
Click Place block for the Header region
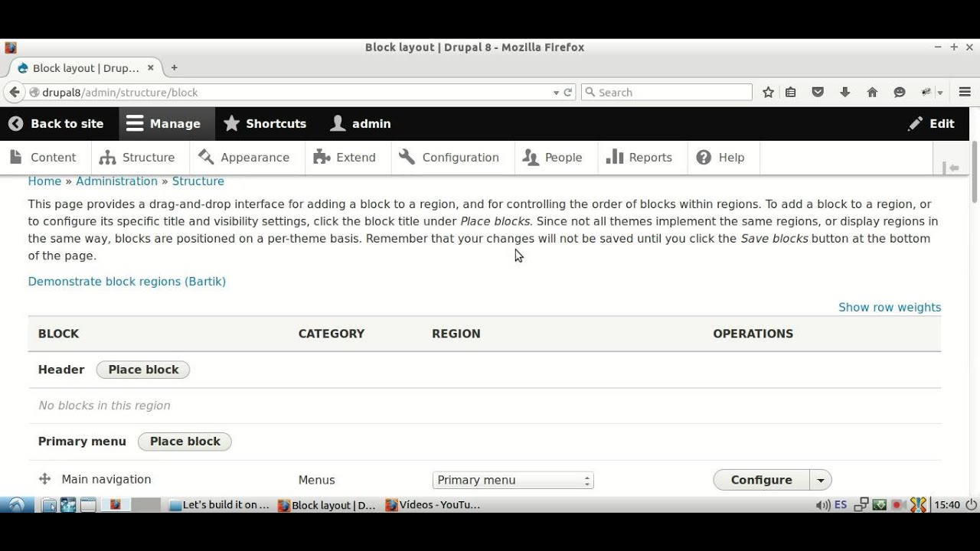click(143, 370)
